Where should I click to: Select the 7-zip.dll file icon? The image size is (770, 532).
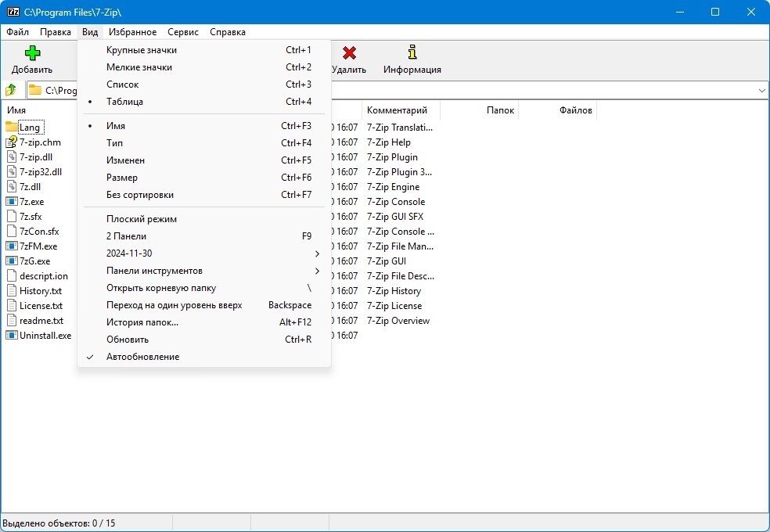tap(11, 157)
